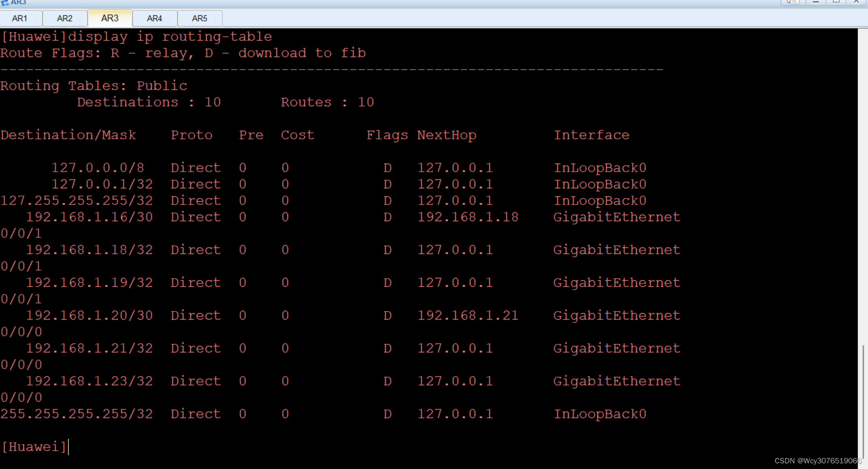Click GigabitEthernet in the 192.168.1.20/30 row

tap(617, 316)
